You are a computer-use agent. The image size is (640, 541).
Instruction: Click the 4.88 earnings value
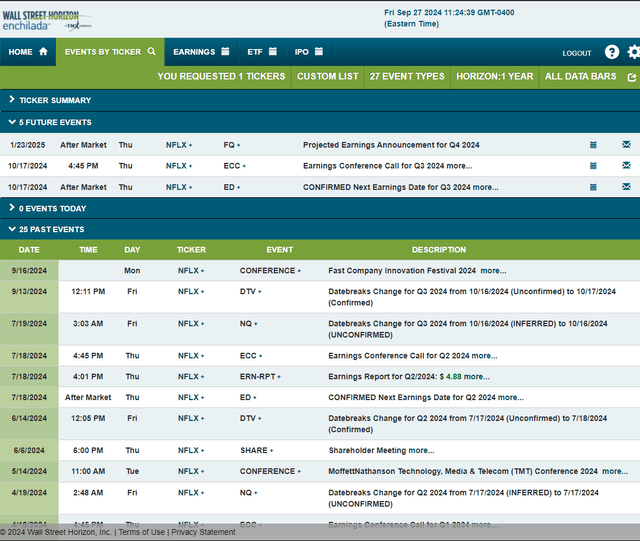coord(453,376)
